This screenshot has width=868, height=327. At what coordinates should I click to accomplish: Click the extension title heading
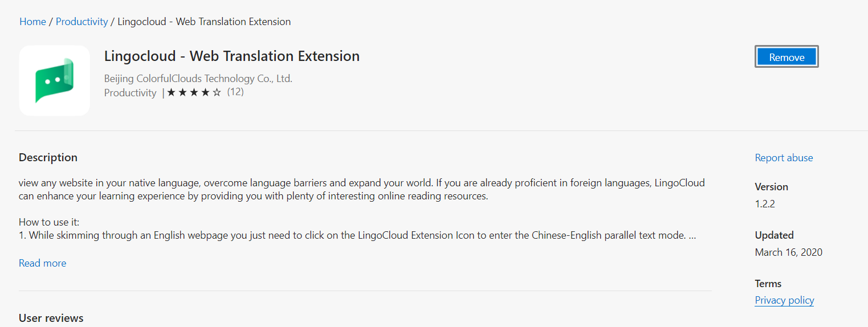coord(231,56)
